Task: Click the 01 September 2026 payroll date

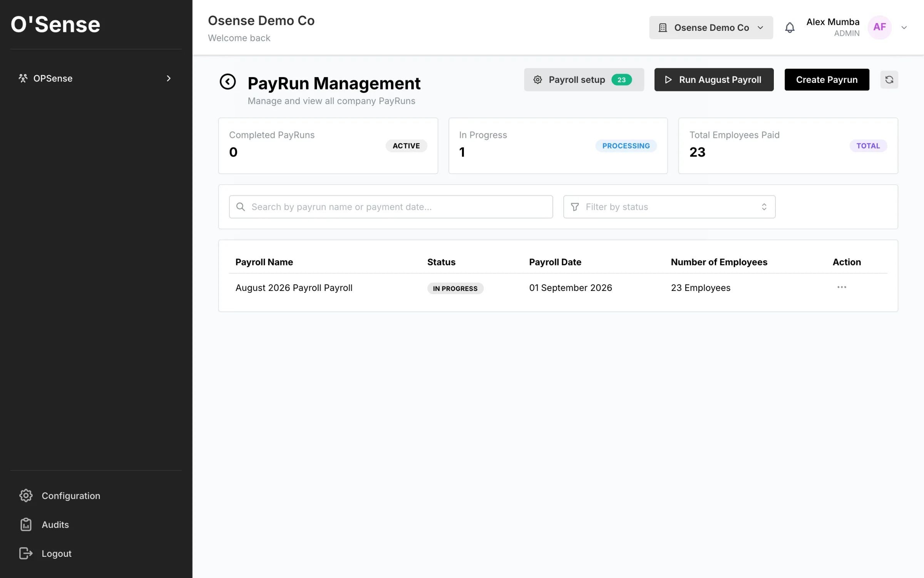Action: pos(570,288)
